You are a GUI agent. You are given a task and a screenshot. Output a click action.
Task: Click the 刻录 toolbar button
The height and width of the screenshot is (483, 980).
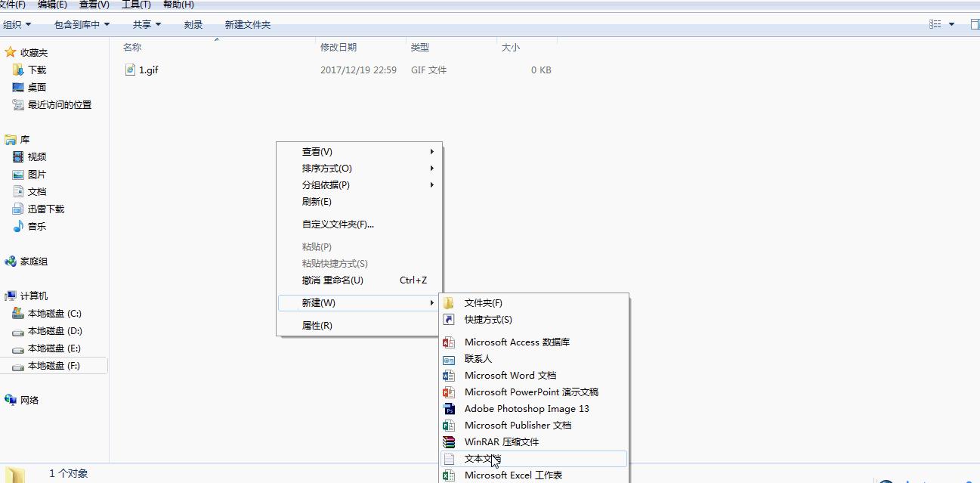193,23
